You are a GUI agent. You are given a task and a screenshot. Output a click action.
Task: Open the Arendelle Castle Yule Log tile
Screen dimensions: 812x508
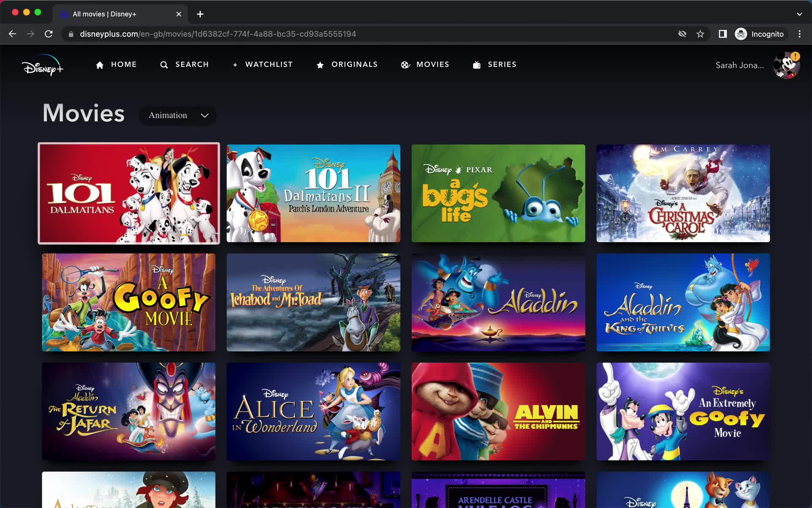[x=498, y=490]
